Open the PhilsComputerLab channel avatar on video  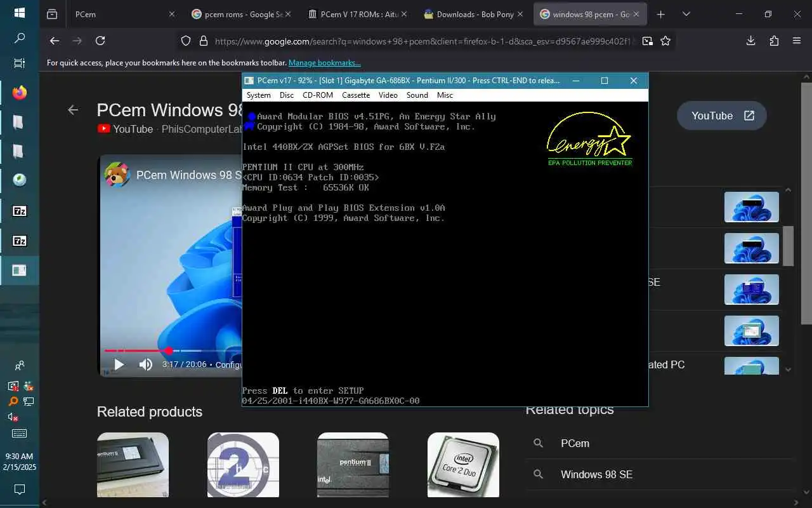point(117,175)
